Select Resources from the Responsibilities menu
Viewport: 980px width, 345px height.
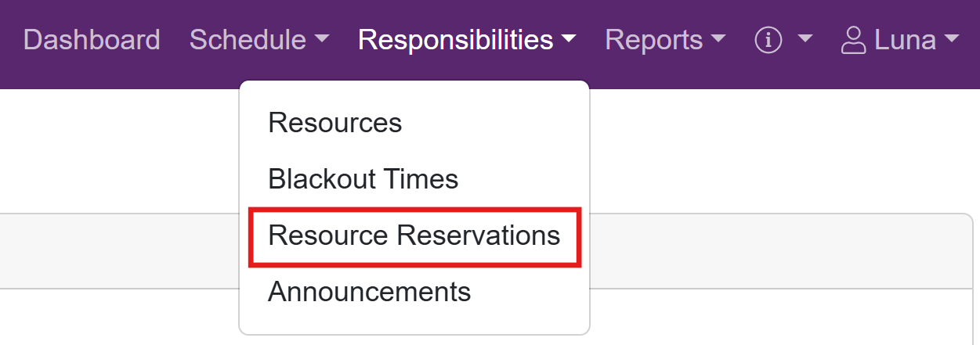coord(335,123)
